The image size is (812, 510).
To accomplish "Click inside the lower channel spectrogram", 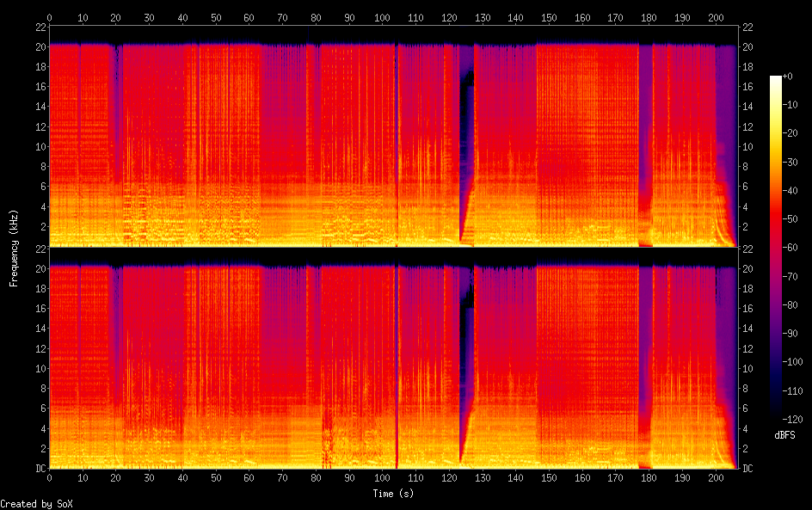I will tap(393, 359).
